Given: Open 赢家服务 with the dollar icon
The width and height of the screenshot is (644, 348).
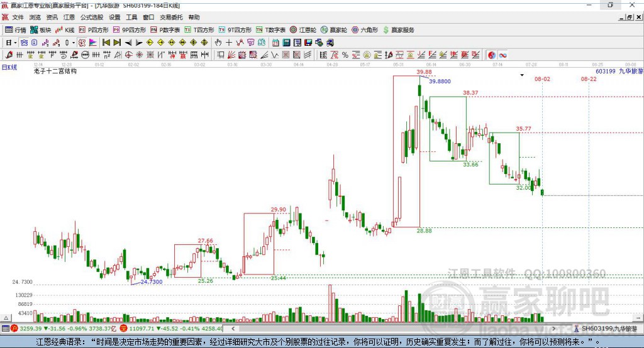Looking at the screenshot, I should pyautogui.click(x=399, y=30).
